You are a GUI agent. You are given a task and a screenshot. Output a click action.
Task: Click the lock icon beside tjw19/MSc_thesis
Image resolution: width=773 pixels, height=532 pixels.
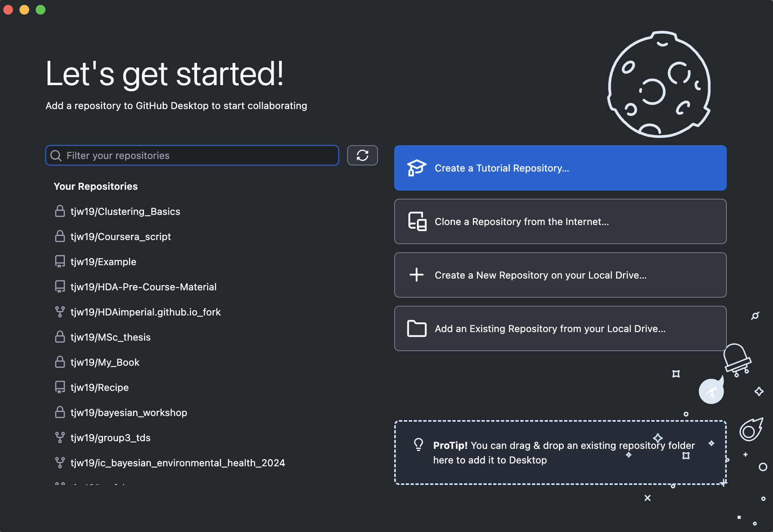[x=60, y=337]
